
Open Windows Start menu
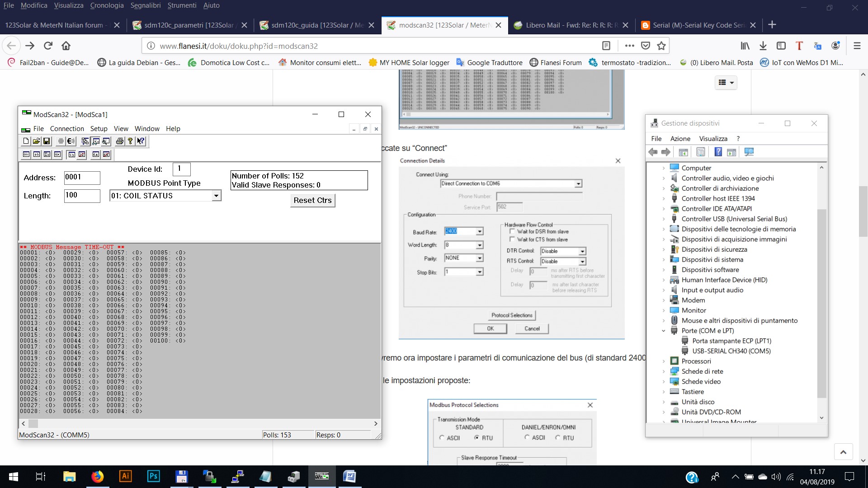tap(14, 477)
